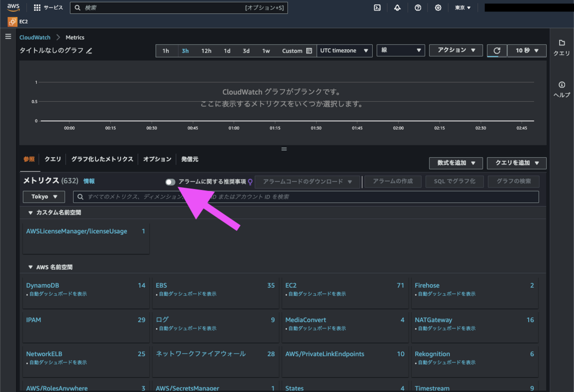Open the Firehose namespace

click(x=427, y=285)
